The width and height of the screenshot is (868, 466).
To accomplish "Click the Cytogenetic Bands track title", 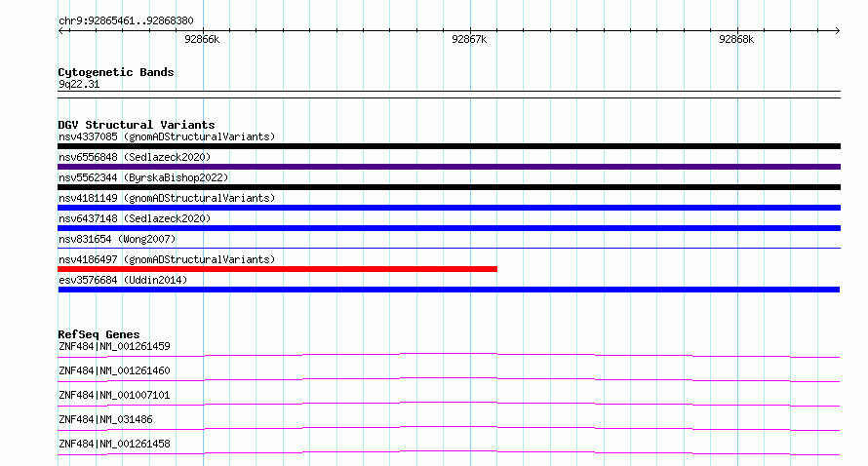I will coord(116,72).
